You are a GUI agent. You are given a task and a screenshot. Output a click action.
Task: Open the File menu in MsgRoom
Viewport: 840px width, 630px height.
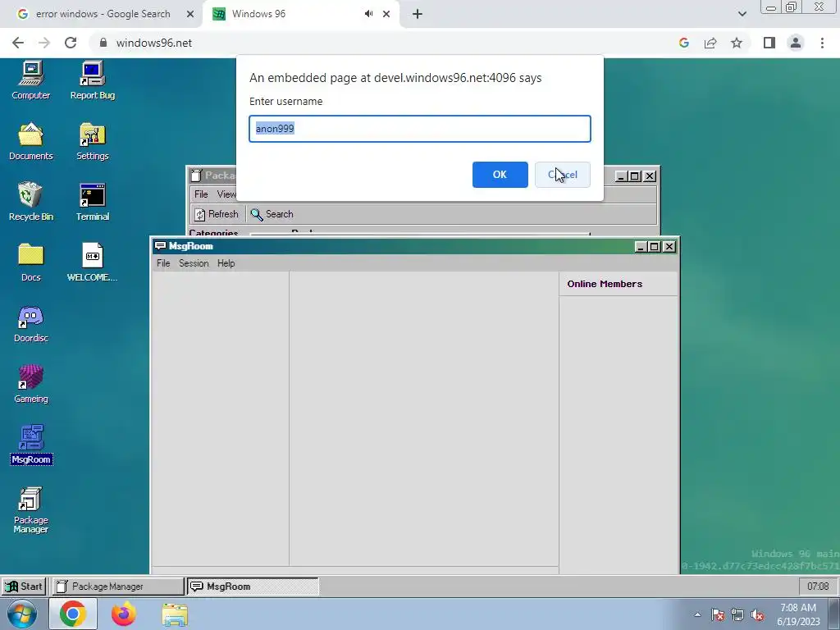click(163, 263)
